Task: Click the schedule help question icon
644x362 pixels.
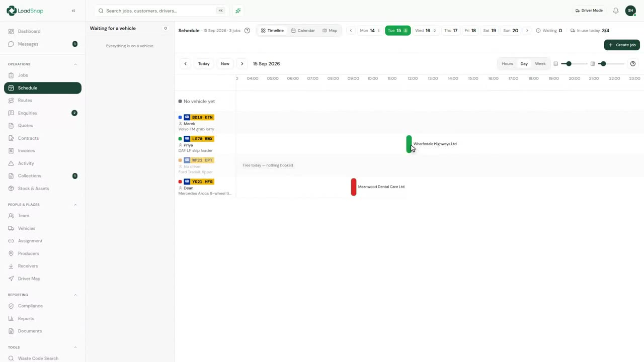Action: point(247,31)
